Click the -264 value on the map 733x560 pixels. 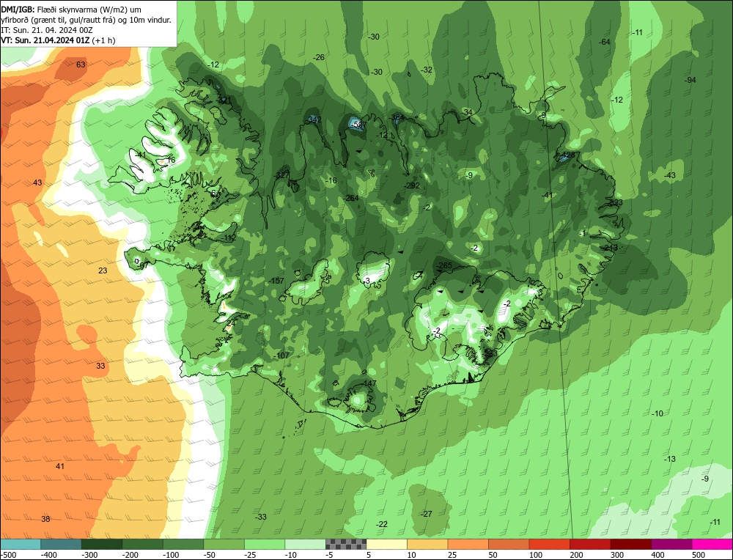tap(351, 198)
